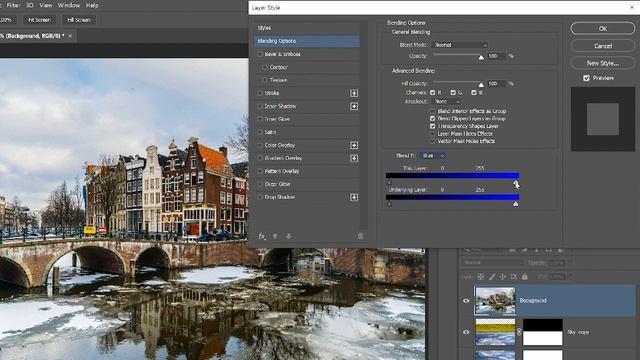Open the Help menu
640x360 pixels.
(x=92, y=5)
